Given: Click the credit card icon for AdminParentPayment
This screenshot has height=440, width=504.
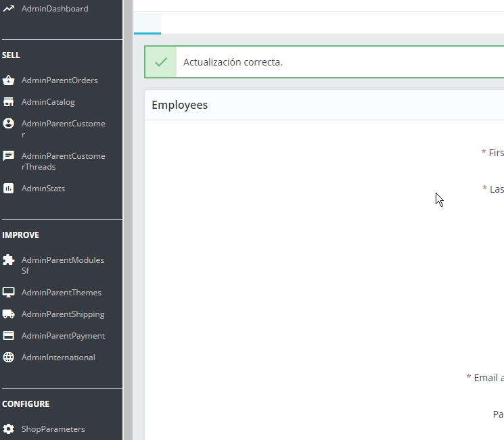Looking at the screenshot, I should point(8,336).
